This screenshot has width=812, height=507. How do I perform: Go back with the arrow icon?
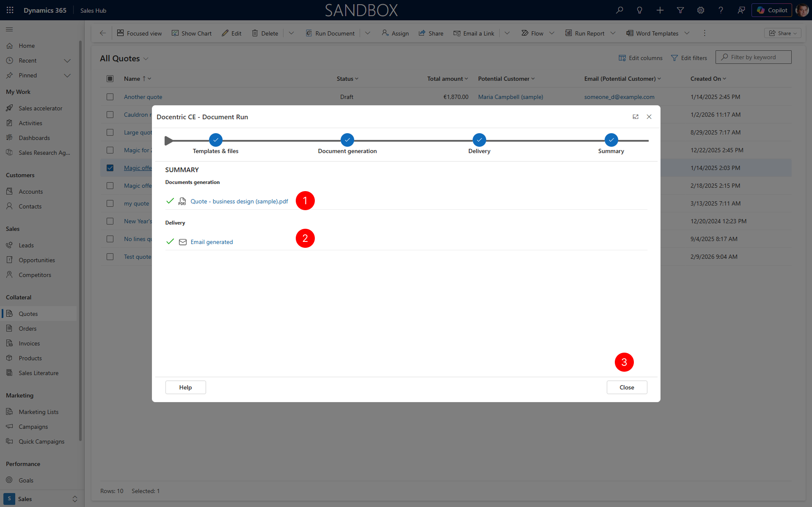click(x=103, y=33)
